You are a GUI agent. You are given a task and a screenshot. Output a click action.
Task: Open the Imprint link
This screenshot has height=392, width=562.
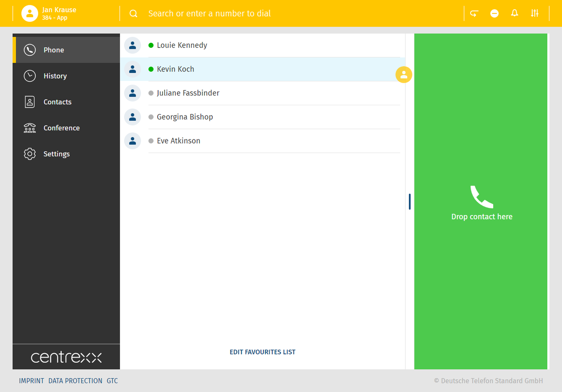(31, 381)
